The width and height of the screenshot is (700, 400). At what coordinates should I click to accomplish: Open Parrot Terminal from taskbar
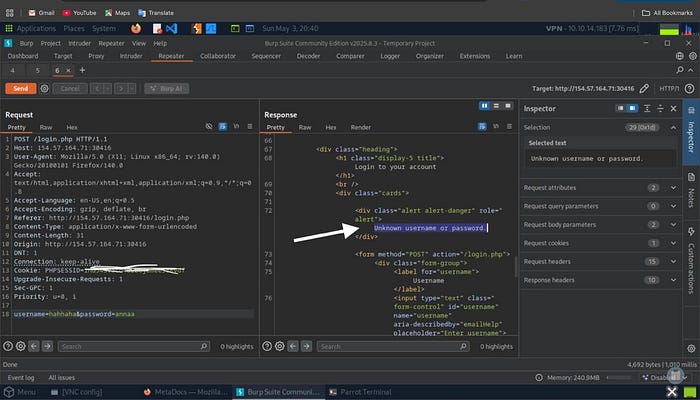[x=360, y=392]
